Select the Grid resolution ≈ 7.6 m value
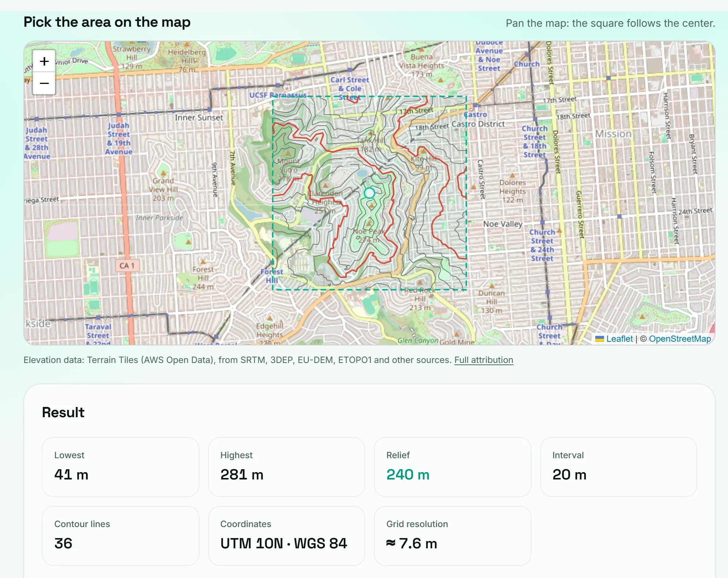 (412, 543)
